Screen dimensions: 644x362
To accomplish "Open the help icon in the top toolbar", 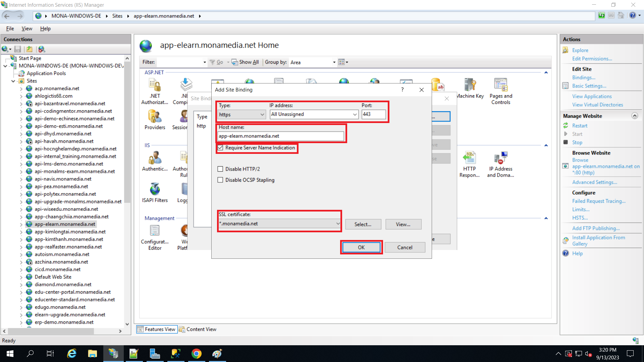I will (633, 15).
